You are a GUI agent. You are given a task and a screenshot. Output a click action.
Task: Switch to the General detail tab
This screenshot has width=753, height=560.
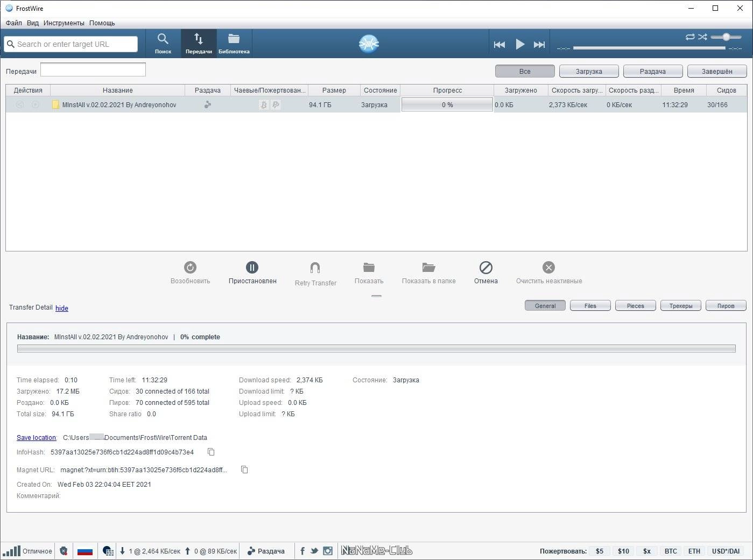545,305
